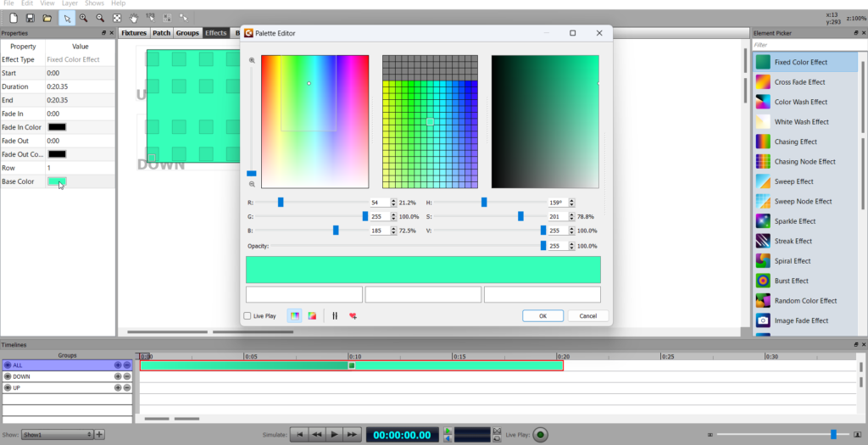Enable the Live Play checkbox
The width and height of the screenshot is (868, 445).
[248, 316]
